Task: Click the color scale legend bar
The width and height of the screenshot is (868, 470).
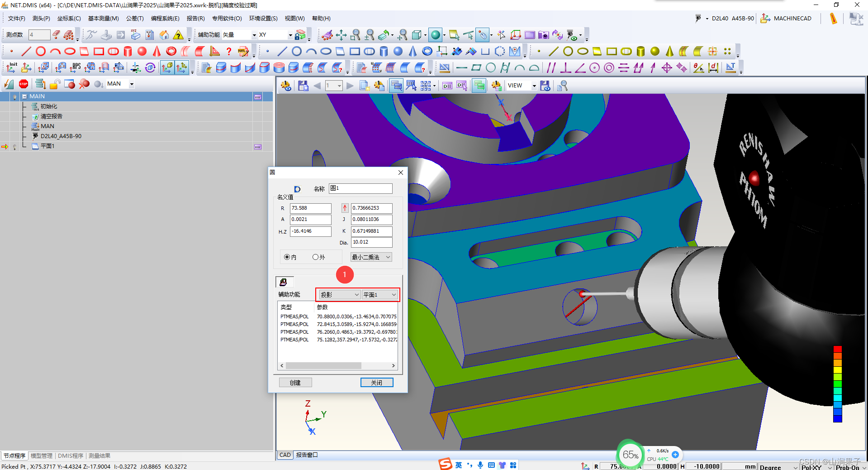Action: click(x=837, y=384)
